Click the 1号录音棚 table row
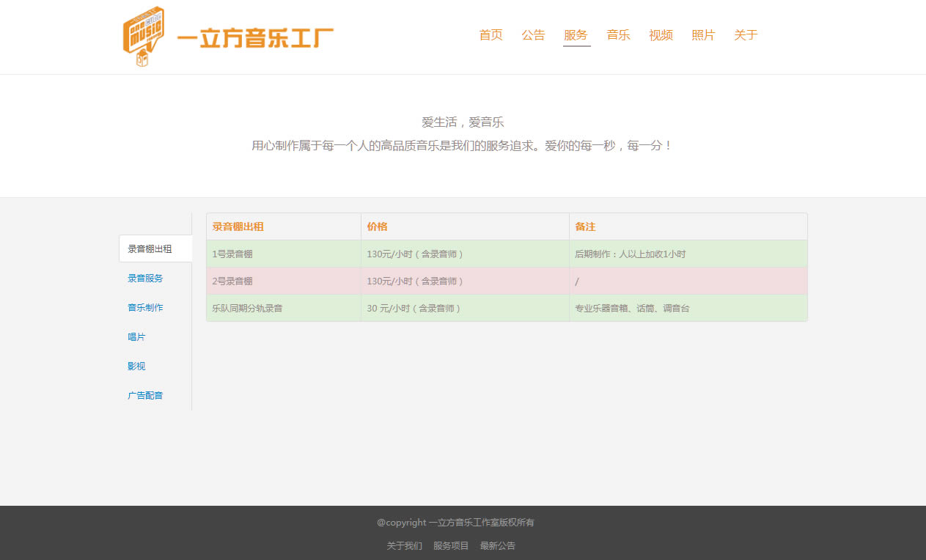The width and height of the screenshot is (926, 560). 506,254
